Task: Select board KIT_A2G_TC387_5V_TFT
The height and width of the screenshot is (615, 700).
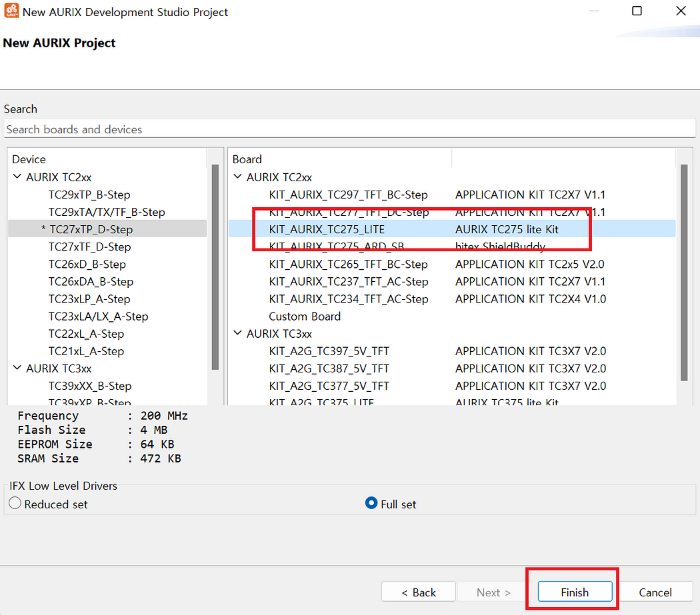Action: click(329, 368)
